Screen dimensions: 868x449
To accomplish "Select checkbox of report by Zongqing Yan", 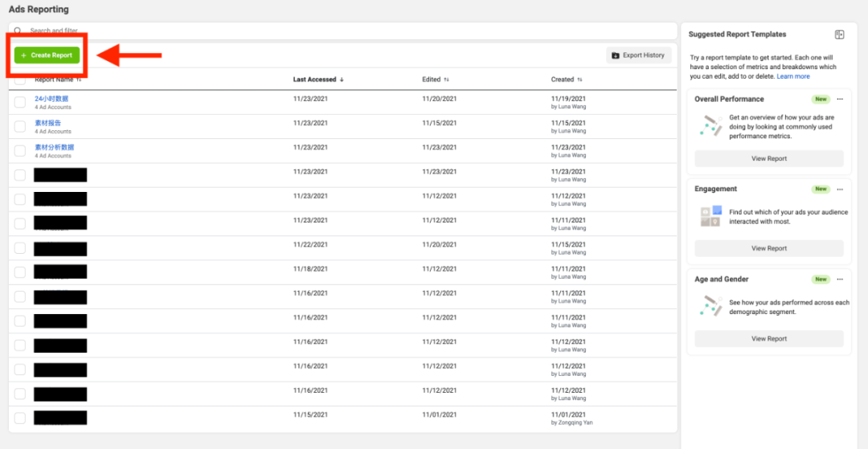I will tap(20, 418).
